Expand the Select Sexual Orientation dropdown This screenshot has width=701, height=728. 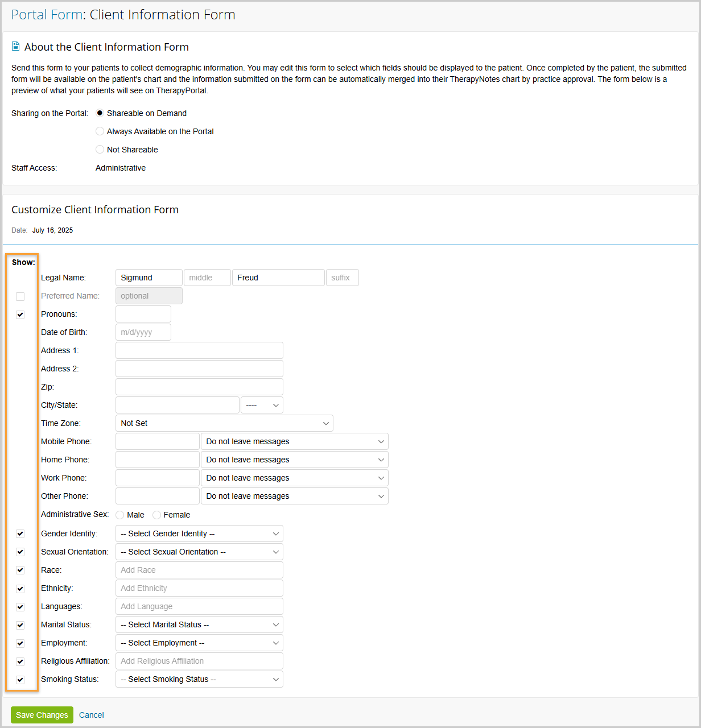(x=199, y=552)
